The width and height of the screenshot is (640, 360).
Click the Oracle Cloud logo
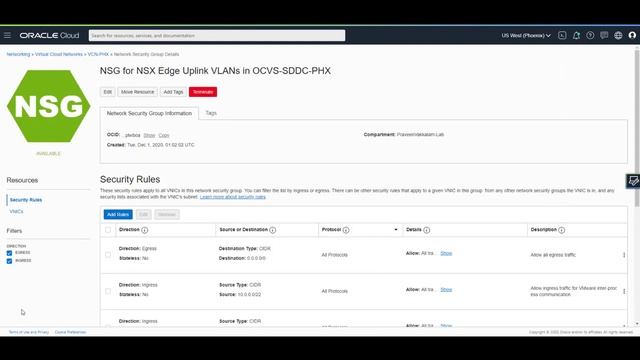tap(49, 36)
